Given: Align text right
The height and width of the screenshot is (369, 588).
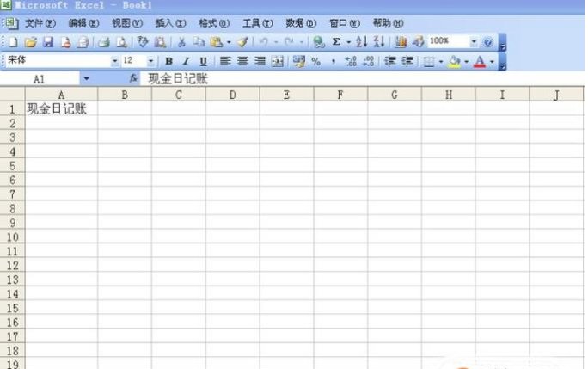Looking at the screenshot, I should point(260,61).
